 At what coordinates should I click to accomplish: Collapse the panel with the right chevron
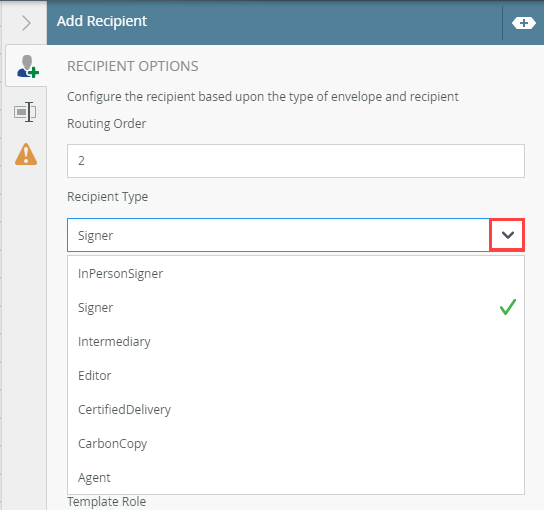tap(26, 23)
